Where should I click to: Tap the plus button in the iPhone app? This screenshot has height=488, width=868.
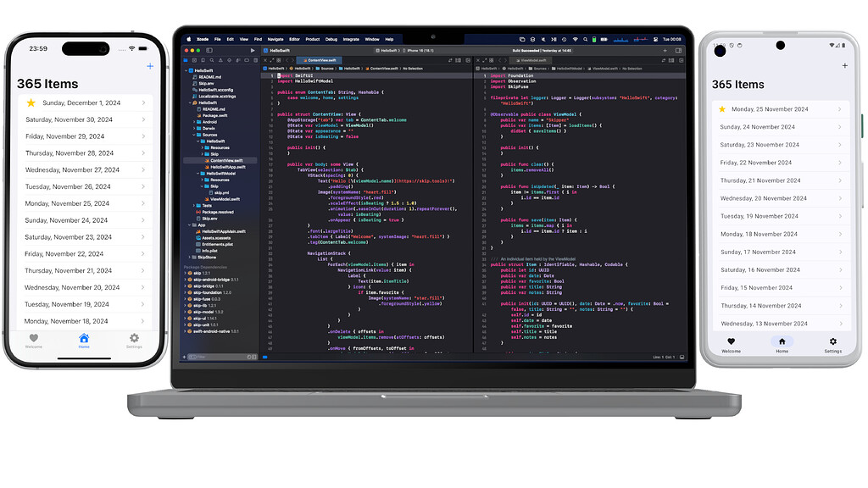(152, 65)
